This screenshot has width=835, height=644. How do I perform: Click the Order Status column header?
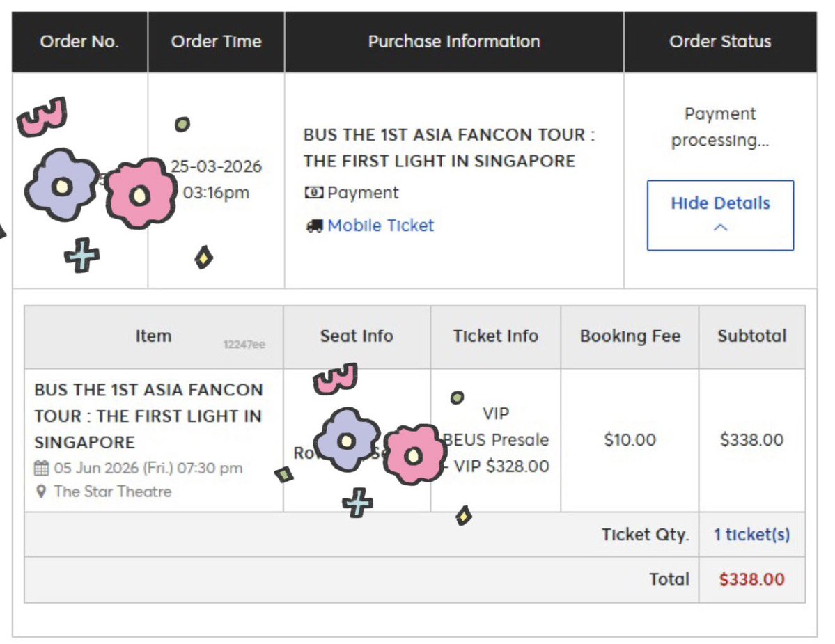pos(720,42)
